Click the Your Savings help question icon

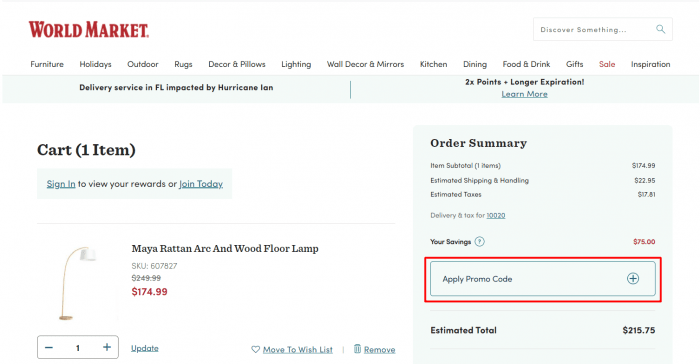click(479, 242)
